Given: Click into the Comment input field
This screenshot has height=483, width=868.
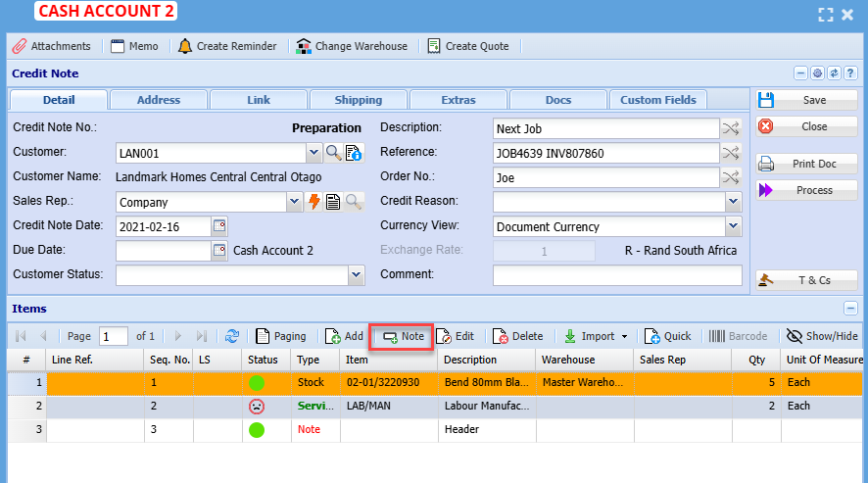Looking at the screenshot, I should tap(617, 275).
